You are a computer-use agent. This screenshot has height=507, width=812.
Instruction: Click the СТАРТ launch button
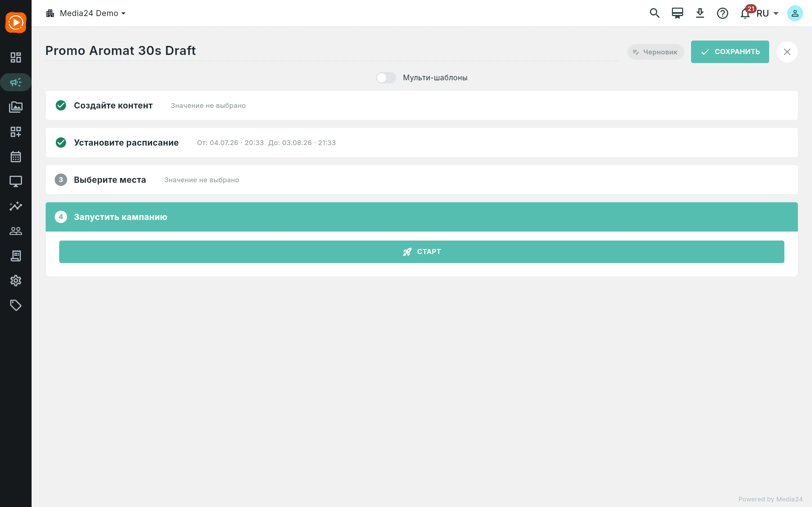[x=422, y=252]
